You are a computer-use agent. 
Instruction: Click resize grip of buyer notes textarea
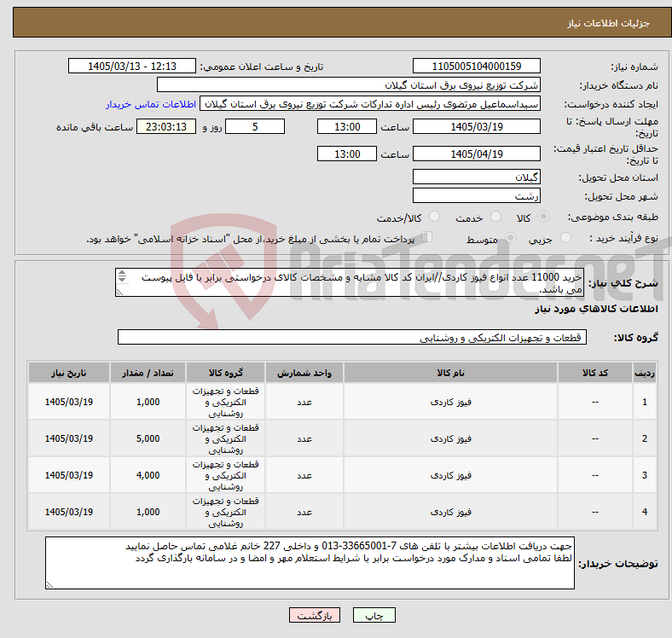point(49,584)
